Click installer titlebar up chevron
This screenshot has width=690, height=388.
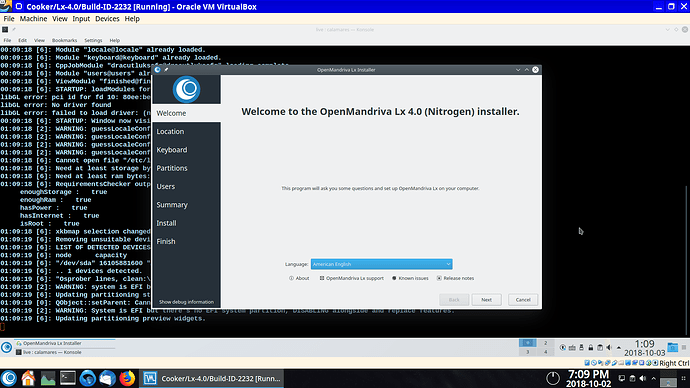pyautogui.click(x=526, y=70)
